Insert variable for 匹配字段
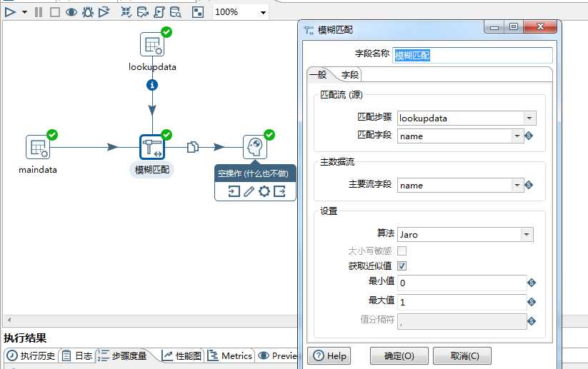This screenshot has height=369, width=588. (529, 136)
